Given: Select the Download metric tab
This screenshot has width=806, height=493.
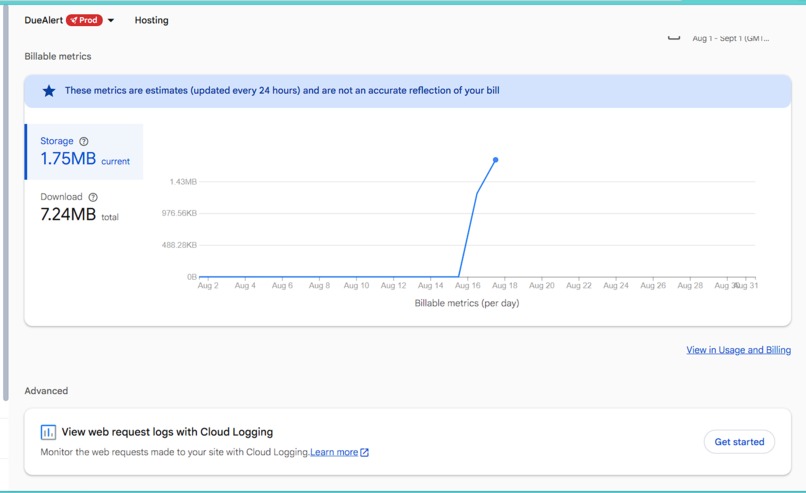Looking at the screenshot, I should pyautogui.click(x=84, y=207).
